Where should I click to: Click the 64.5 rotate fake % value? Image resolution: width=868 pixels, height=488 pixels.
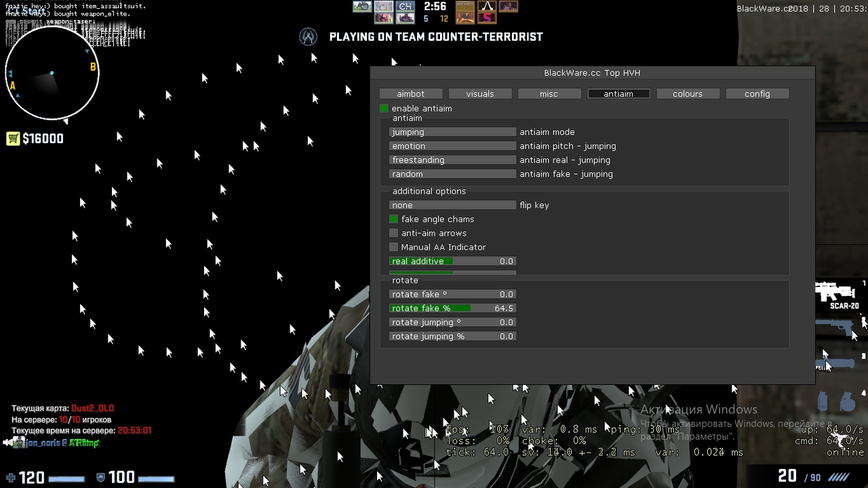coord(504,309)
